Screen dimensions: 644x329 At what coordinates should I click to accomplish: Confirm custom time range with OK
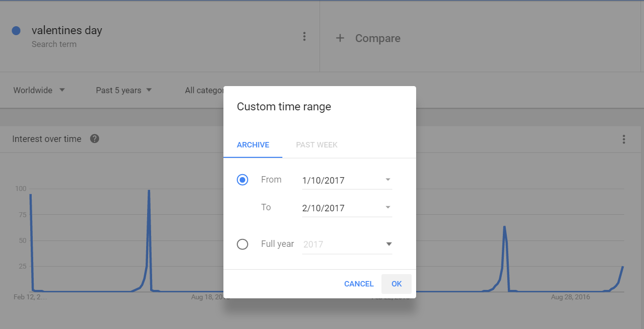(396, 284)
